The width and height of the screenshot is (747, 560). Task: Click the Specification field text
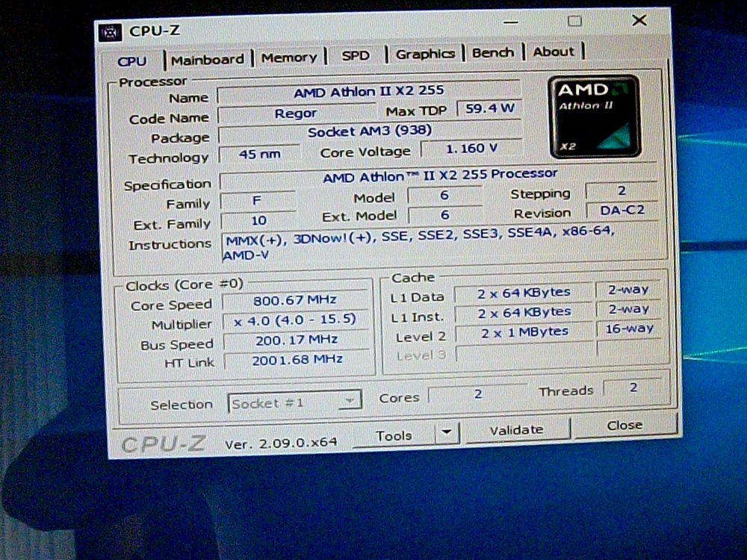point(439,175)
